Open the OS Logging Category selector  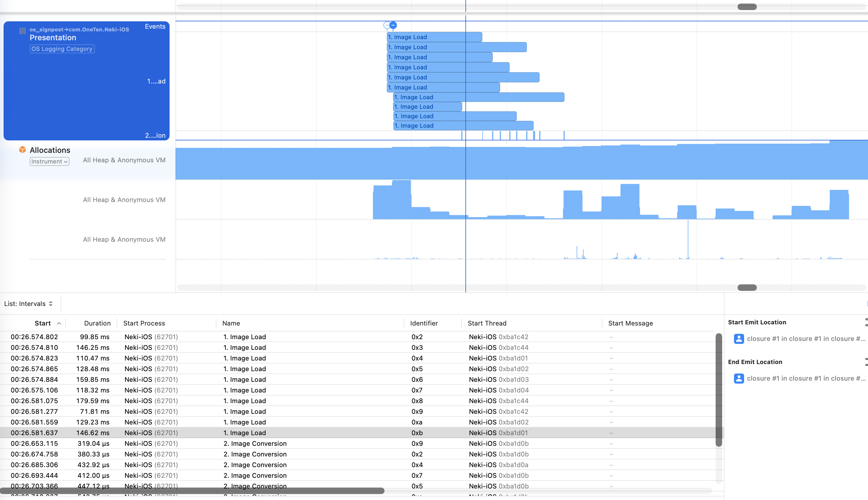coord(62,49)
